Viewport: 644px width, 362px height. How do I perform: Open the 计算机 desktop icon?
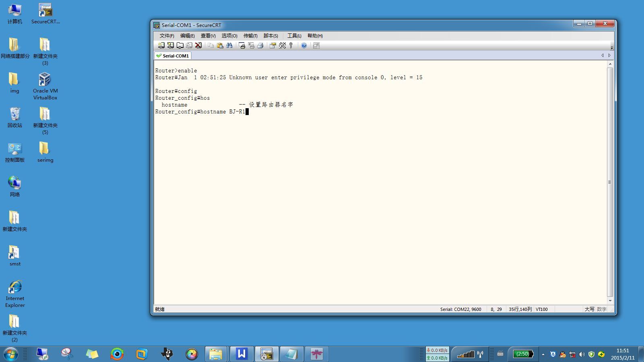15,14
